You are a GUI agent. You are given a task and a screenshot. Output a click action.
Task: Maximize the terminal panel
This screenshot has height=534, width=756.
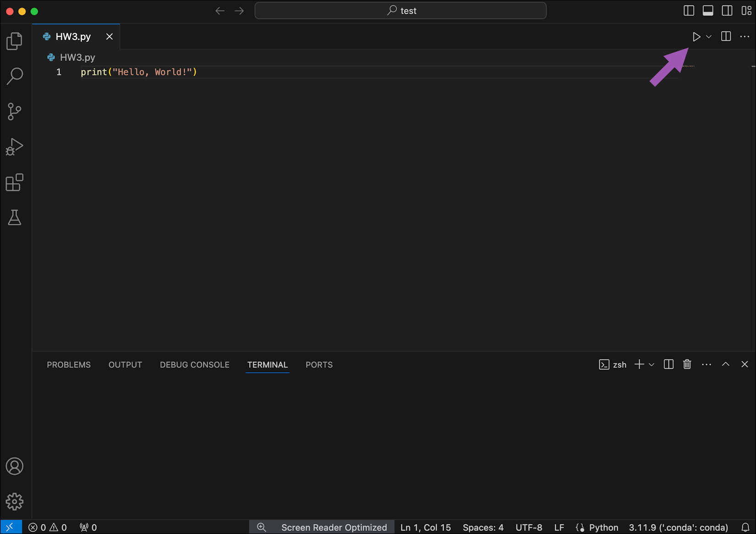pyautogui.click(x=725, y=364)
